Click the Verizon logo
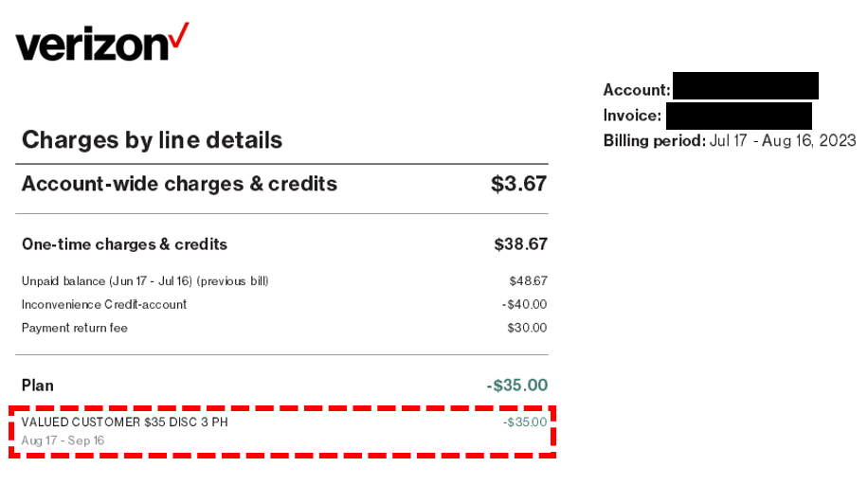The image size is (868, 485). [x=102, y=42]
